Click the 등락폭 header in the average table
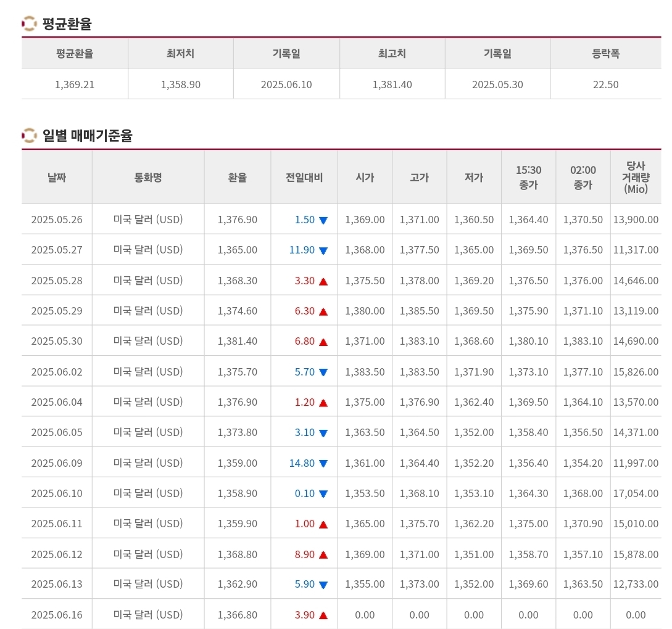 click(x=605, y=54)
